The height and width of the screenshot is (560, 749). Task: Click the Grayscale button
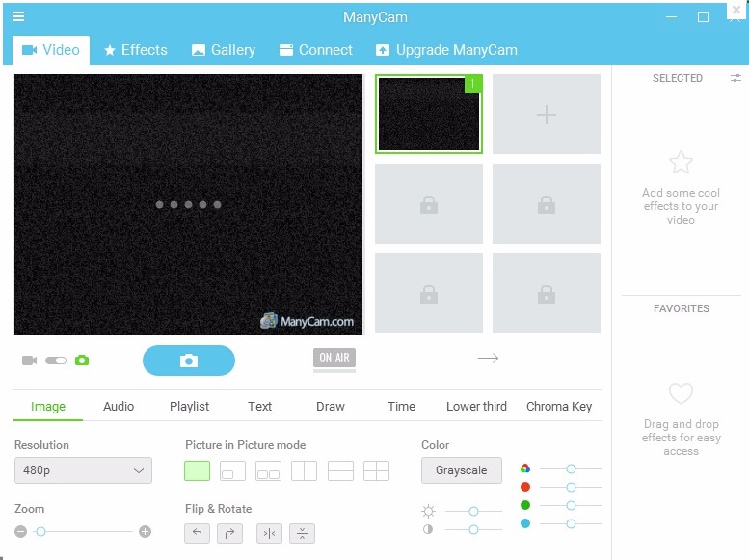[462, 470]
